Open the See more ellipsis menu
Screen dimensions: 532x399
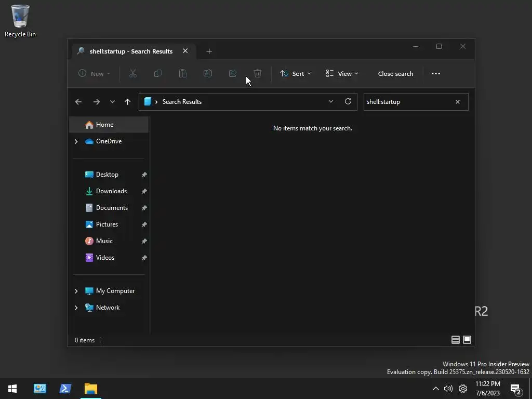(x=436, y=74)
